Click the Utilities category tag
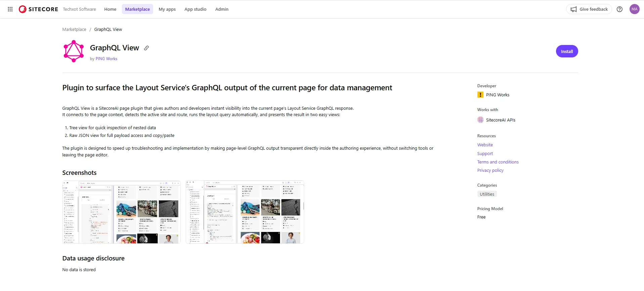Viewport: 644px width, 291px height. (487, 194)
